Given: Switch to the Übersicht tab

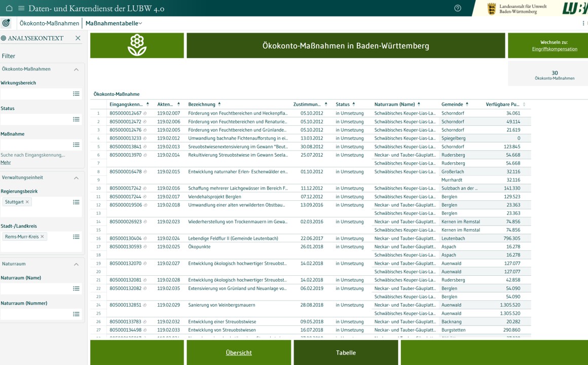Looking at the screenshot, I should click(239, 353).
